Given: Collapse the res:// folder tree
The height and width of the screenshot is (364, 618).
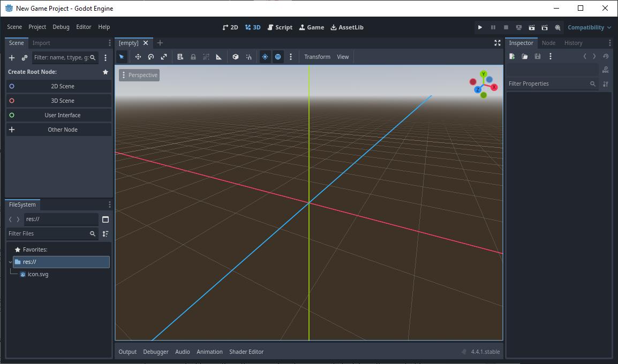Looking at the screenshot, I should pyautogui.click(x=11, y=262).
